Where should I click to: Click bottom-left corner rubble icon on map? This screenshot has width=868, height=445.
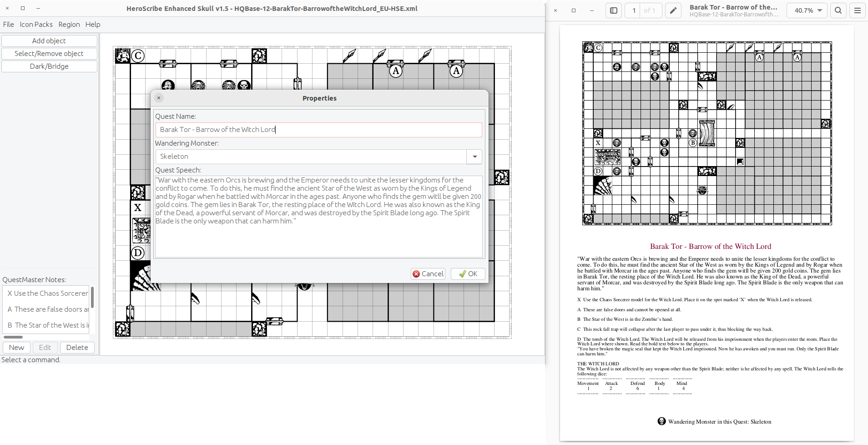[x=122, y=329]
